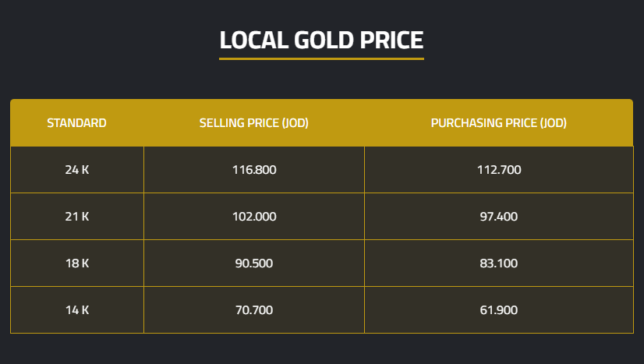This screenshot has height=364, width=644.
Task: Select the 18 K standard cell
Action: [76, 263]
